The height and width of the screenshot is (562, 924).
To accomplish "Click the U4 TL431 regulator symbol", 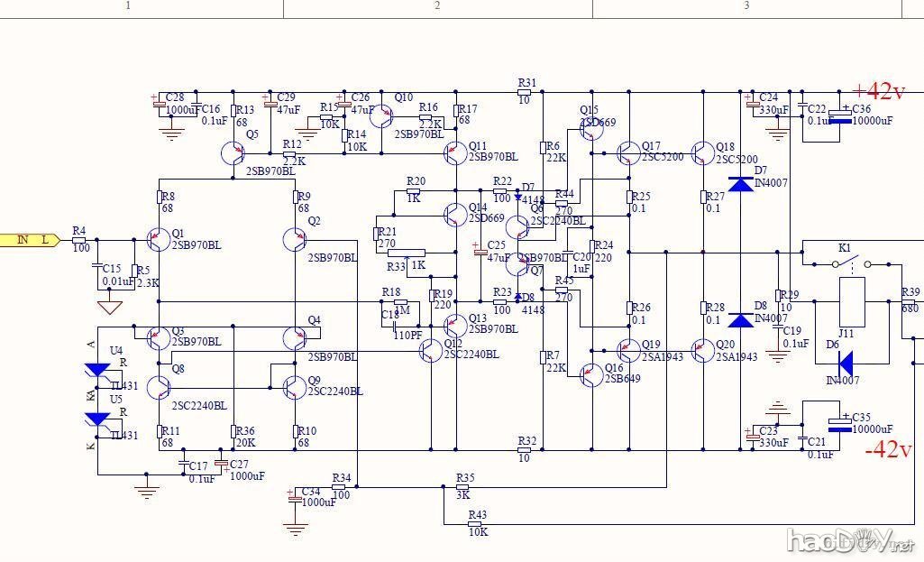I will [x=97, y=370].
